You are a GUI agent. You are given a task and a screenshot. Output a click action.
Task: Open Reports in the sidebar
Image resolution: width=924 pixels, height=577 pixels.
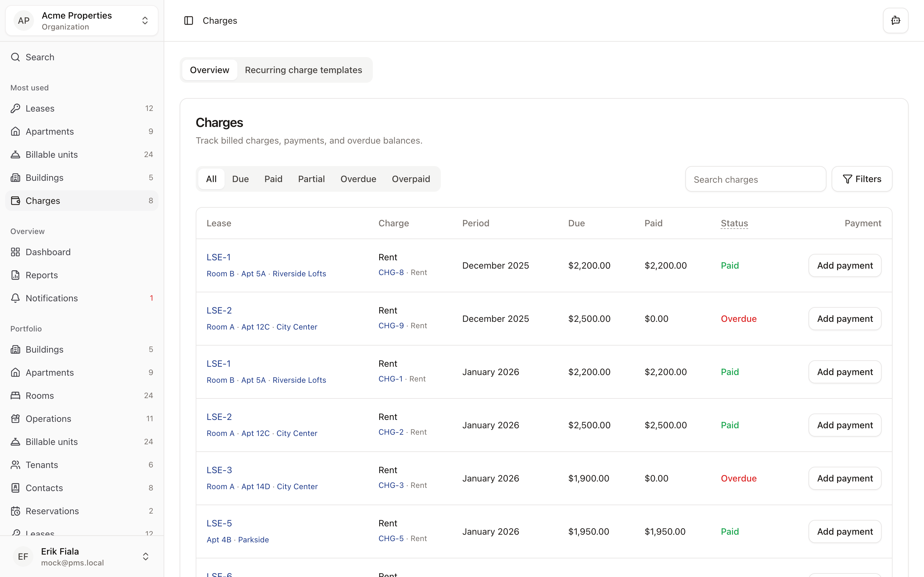tap(42, 275)
